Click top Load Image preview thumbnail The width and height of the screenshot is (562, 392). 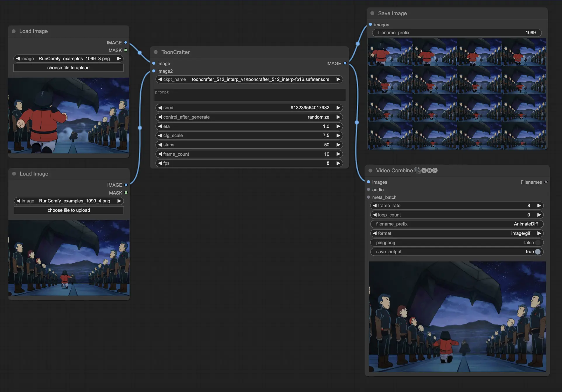(x=68, y=115)
